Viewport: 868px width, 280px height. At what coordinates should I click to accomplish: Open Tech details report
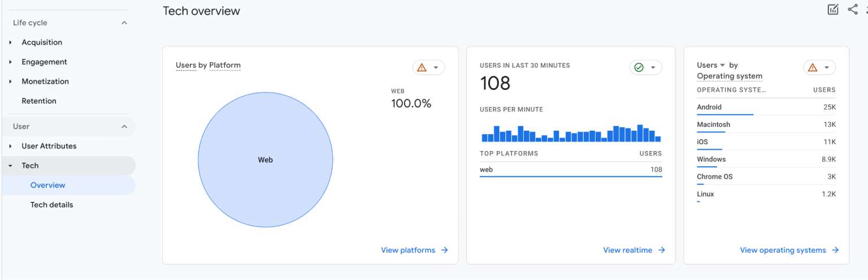(51, 205)
